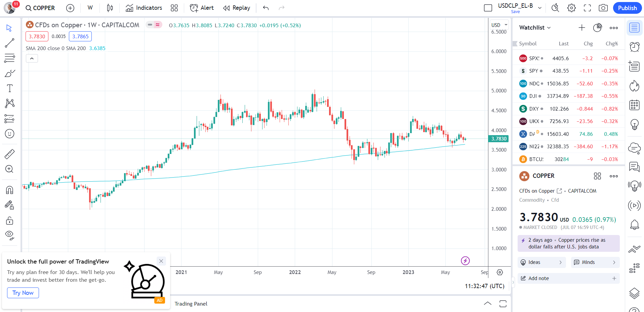
Task: Open the Object Tree layers panel
Action: click(635, 294)
